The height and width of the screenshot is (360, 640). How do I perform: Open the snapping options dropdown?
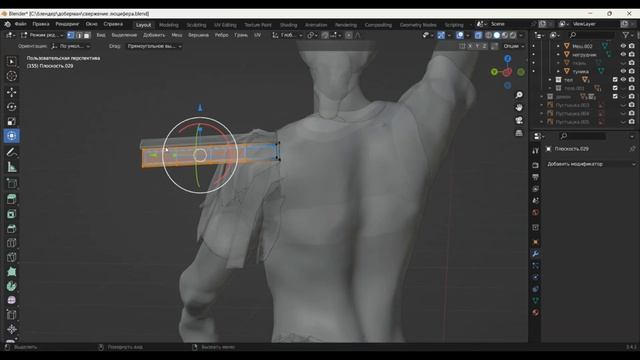336,36
